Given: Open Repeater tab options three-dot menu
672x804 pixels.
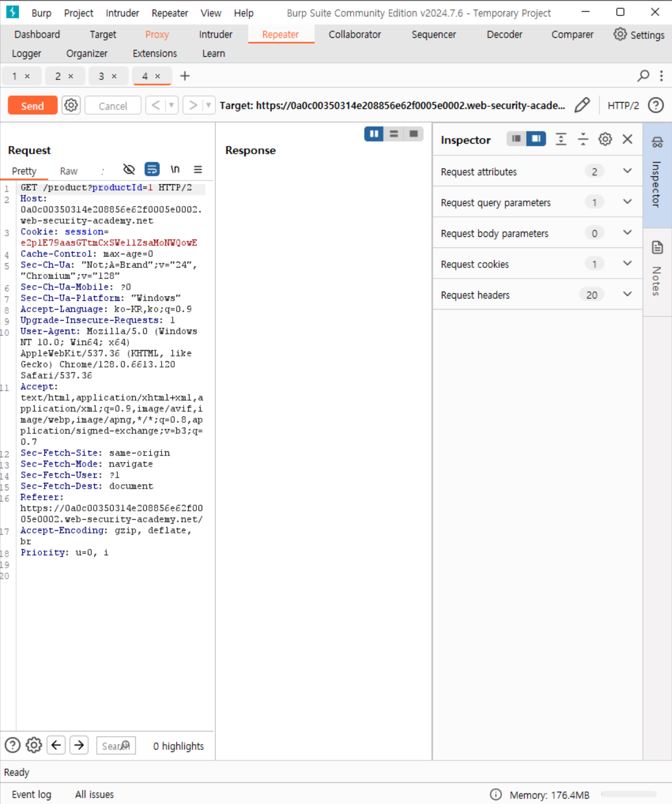Looking at the screenshot, I should tap(661, 76).
